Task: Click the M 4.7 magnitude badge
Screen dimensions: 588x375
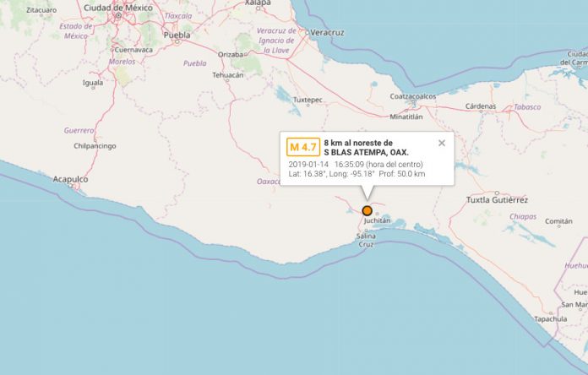Action: [303, 147]
